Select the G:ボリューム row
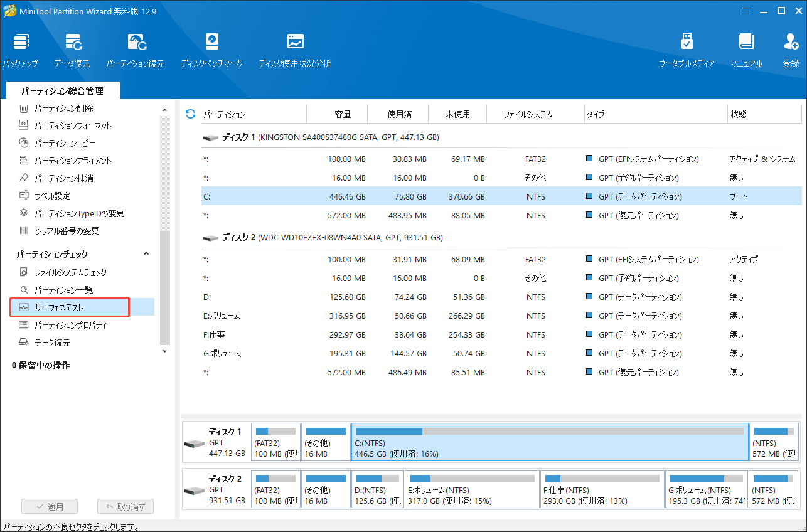The image size is (807, 532). (x=501, y=353)
